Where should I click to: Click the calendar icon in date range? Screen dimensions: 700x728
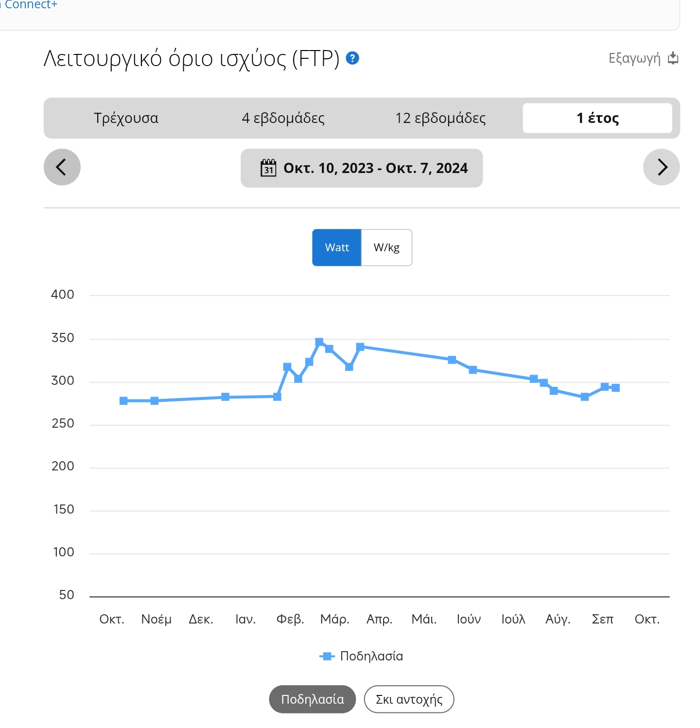[268, 168]
